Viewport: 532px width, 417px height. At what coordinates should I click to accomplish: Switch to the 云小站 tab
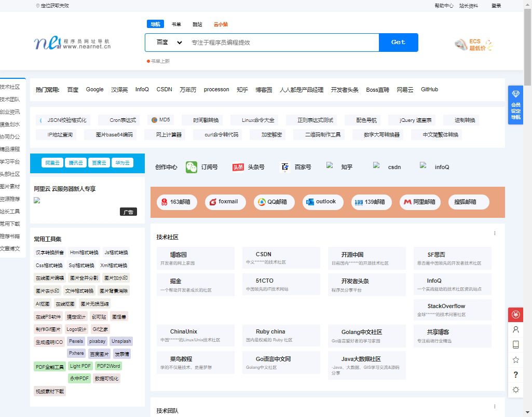pyautogui.click(x=221, y=24)
